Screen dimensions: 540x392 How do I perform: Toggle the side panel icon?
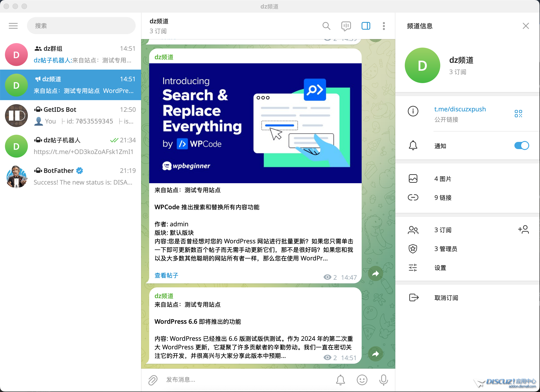click(366, 26)
